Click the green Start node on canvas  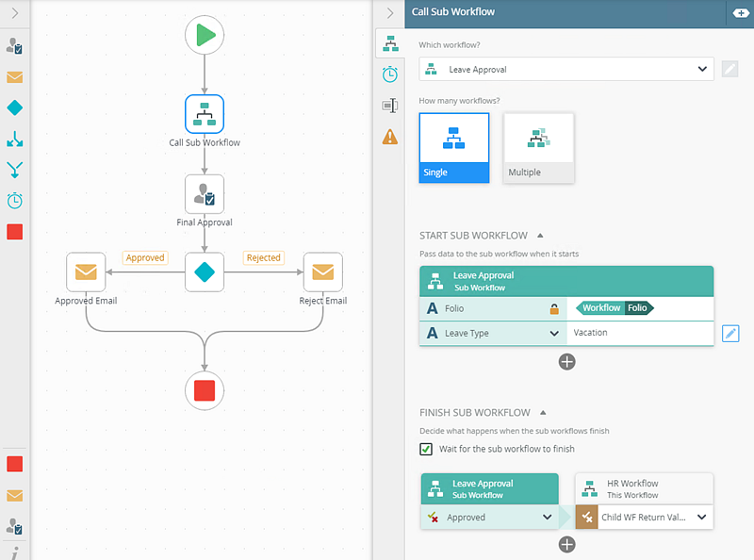coord(205,36)
